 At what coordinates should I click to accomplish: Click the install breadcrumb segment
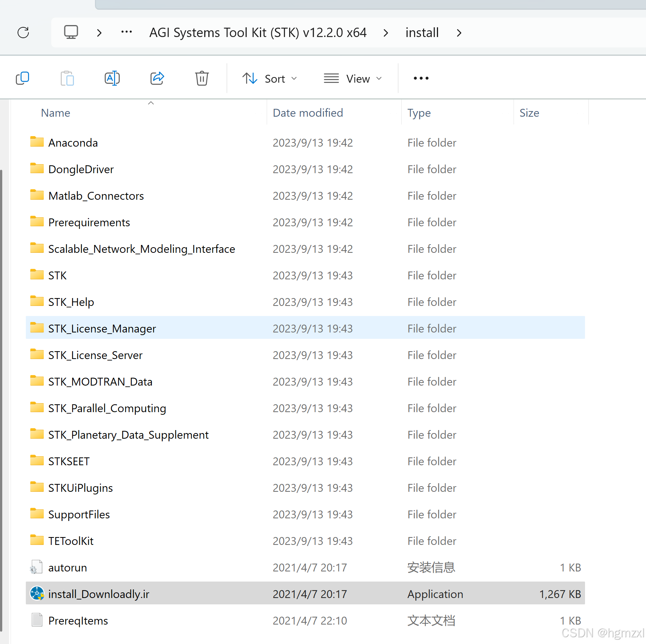click(x=422, y=33)
